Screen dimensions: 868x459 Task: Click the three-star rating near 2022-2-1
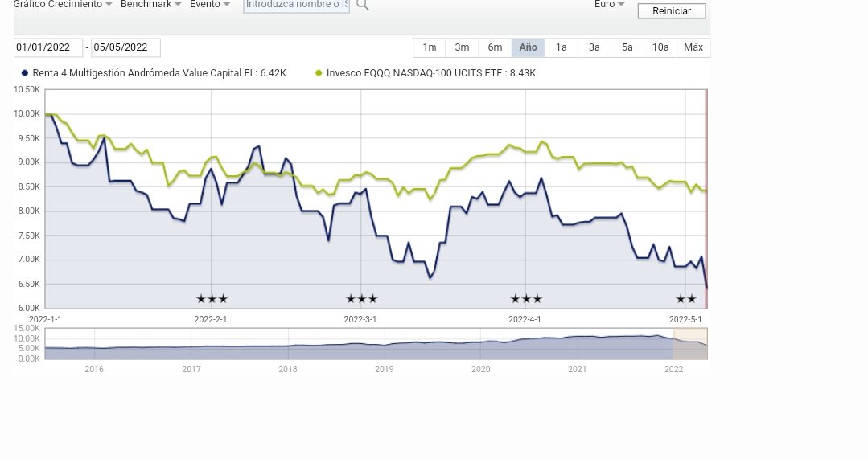pyautogui.click(x=212, y=299)
